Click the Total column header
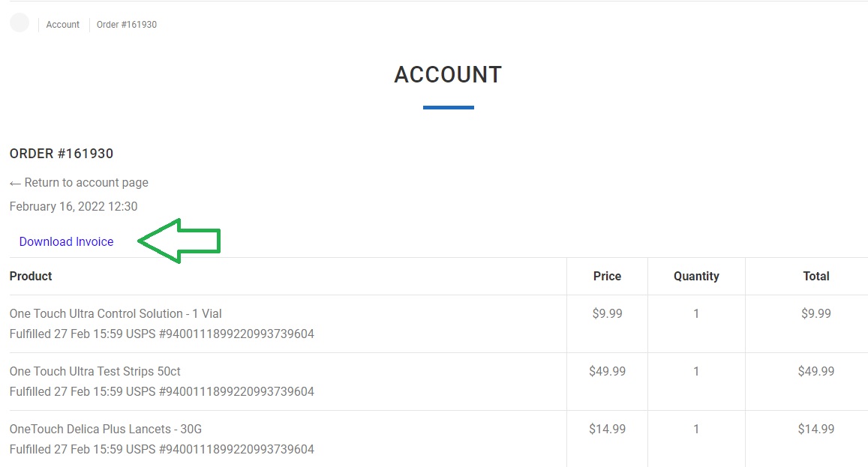 click(816, 276)
